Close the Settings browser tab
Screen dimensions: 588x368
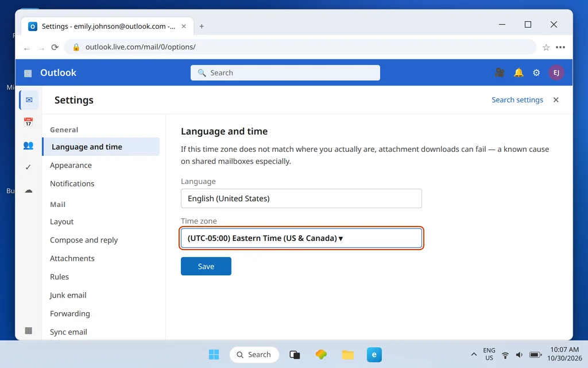click(184, 26)
